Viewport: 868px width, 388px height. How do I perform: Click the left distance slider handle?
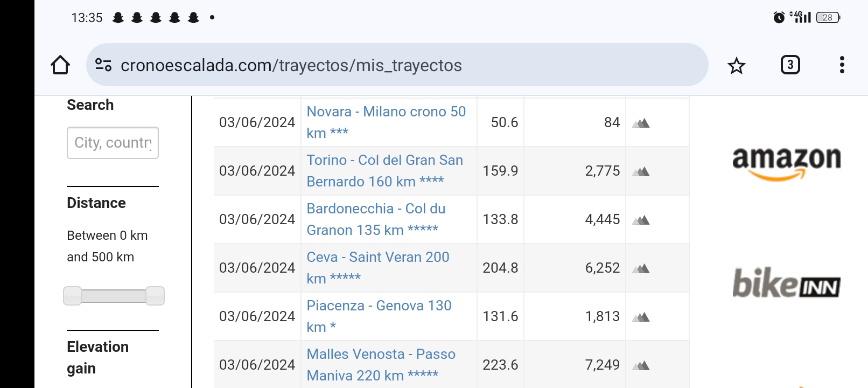pyautogui.click(x=72, y=296)
